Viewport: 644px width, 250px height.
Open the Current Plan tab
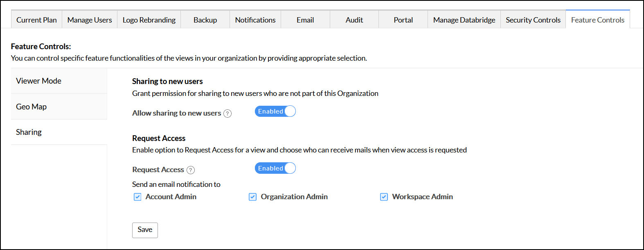(x=36, y=20)
